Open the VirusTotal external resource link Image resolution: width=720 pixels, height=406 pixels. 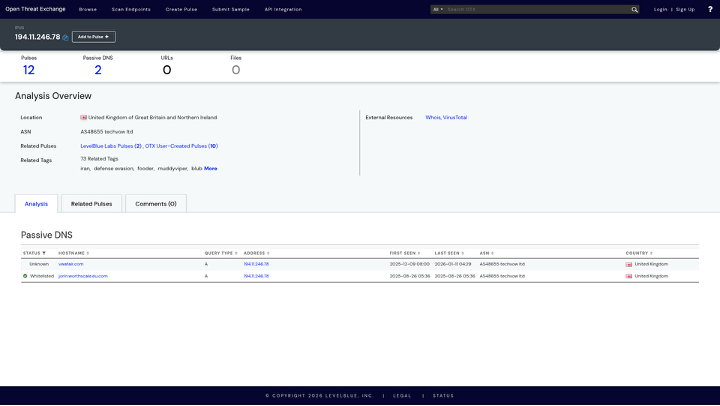(x=456, y=117)
